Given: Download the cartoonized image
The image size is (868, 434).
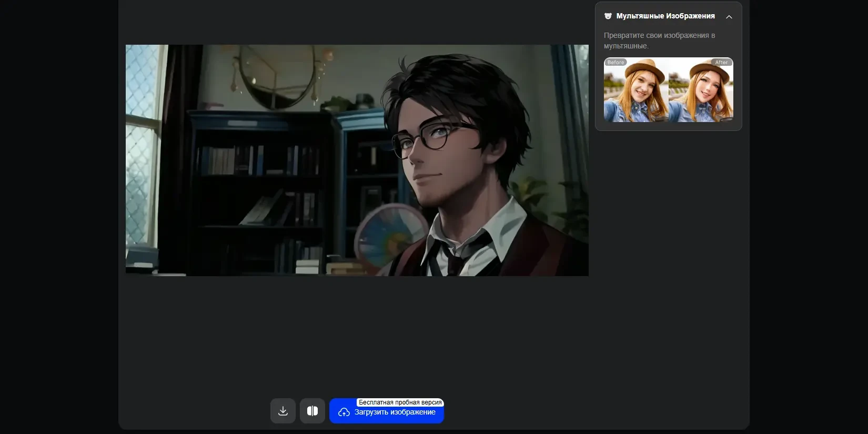Looking at the screenshot, I should [x=283, y=411].
